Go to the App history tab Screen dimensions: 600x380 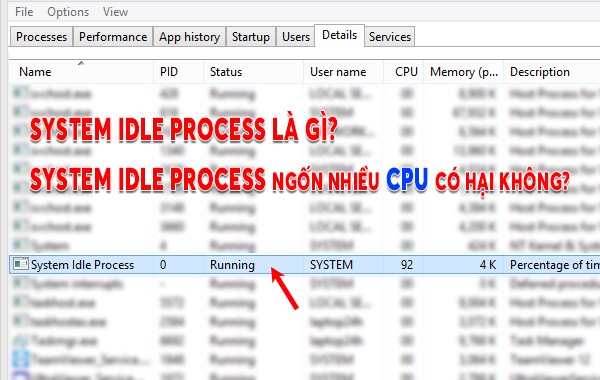click(189, 37)
